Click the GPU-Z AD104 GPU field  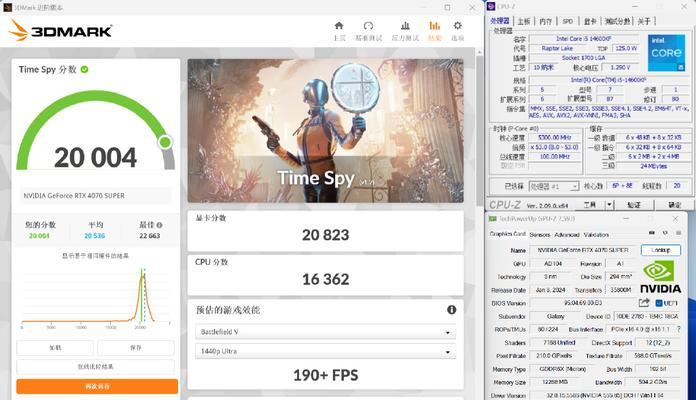tap(553, 264)
